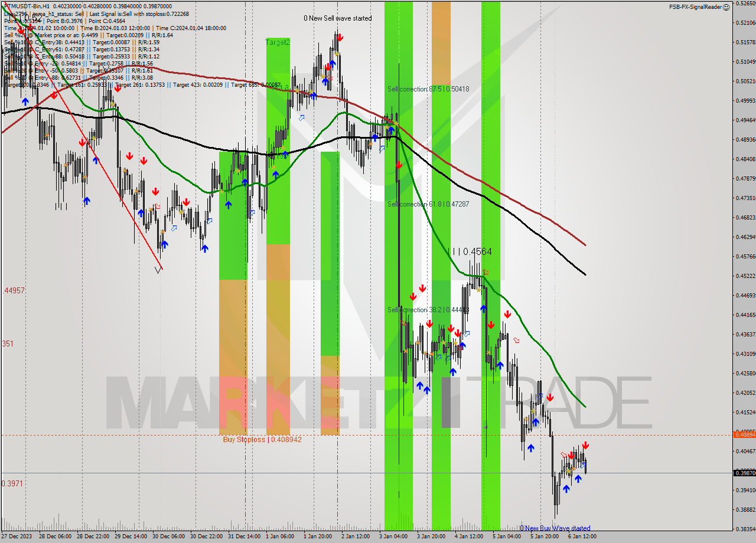The image size is (756, 543).
Task: Click '1 Jan 20:00' on the time axis
Action: click(319, 537)
